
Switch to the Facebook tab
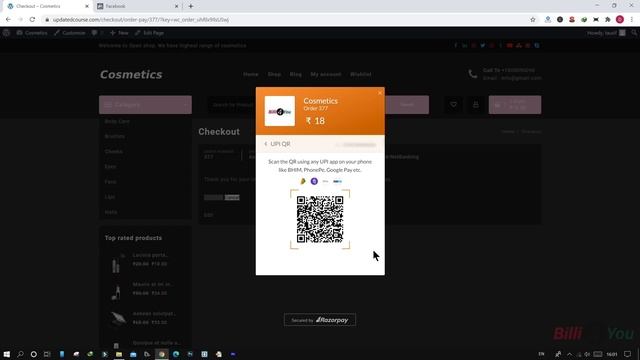pos(137,6)
